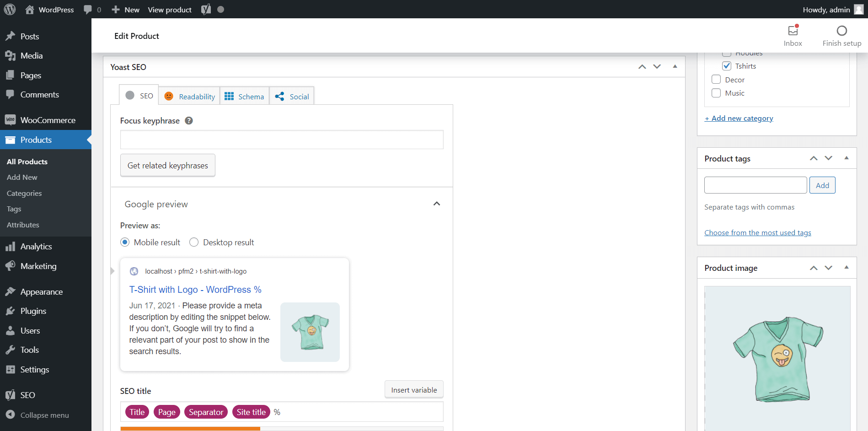The height and width of the screenshot is (431, 868).
Task: Move Product image panel up
Action: (814, 268)
